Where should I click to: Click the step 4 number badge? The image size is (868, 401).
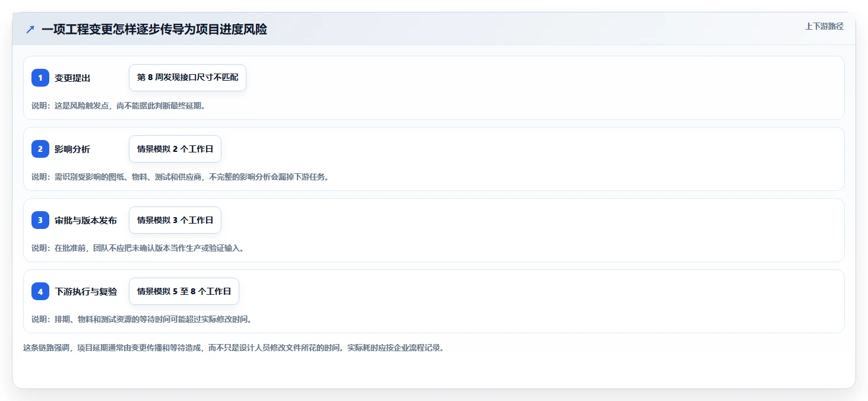40,291
